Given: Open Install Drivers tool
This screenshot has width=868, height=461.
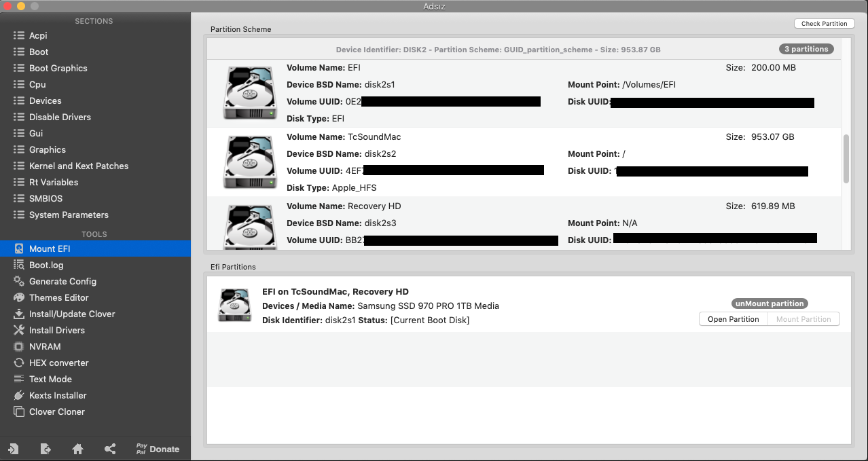Looking at the screenshot, I should [x=57, y=330].
